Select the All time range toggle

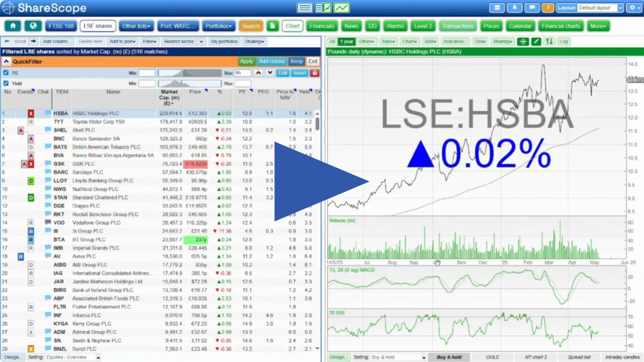pyautogui.click(x=332, y=42)
